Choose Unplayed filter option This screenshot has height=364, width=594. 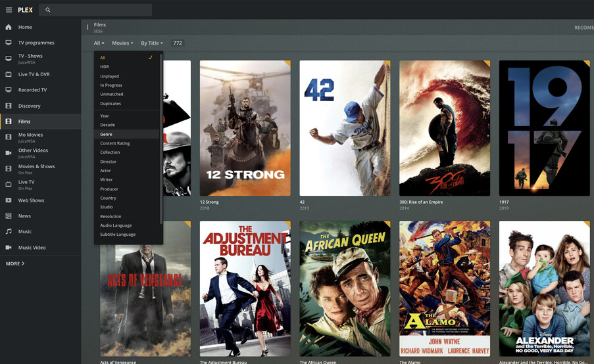126,76
